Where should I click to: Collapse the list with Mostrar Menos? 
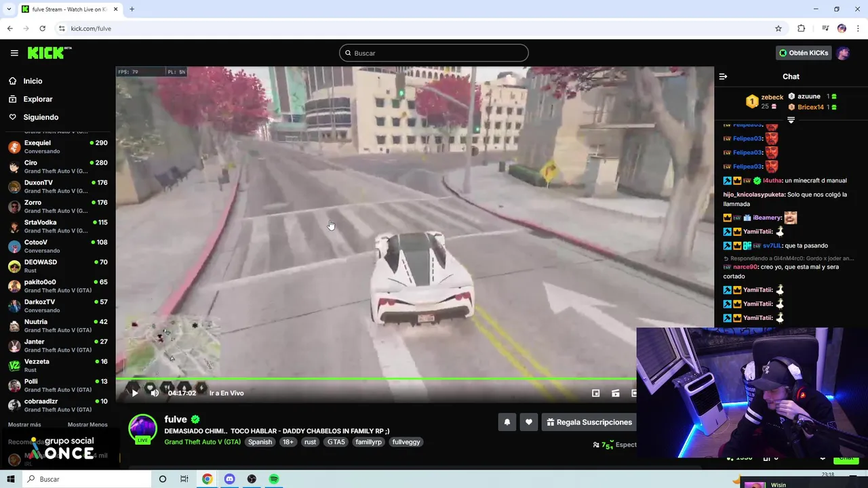pos(87,424)
